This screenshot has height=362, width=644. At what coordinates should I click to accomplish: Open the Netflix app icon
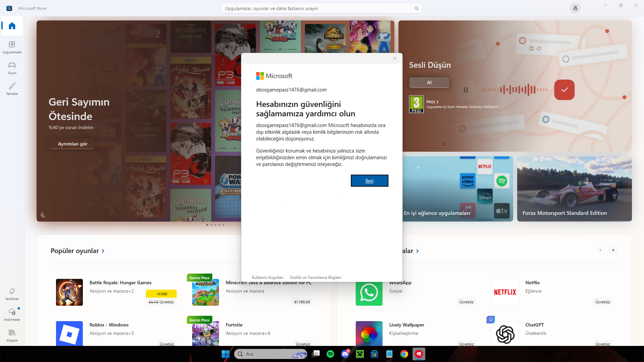[505, 292]
